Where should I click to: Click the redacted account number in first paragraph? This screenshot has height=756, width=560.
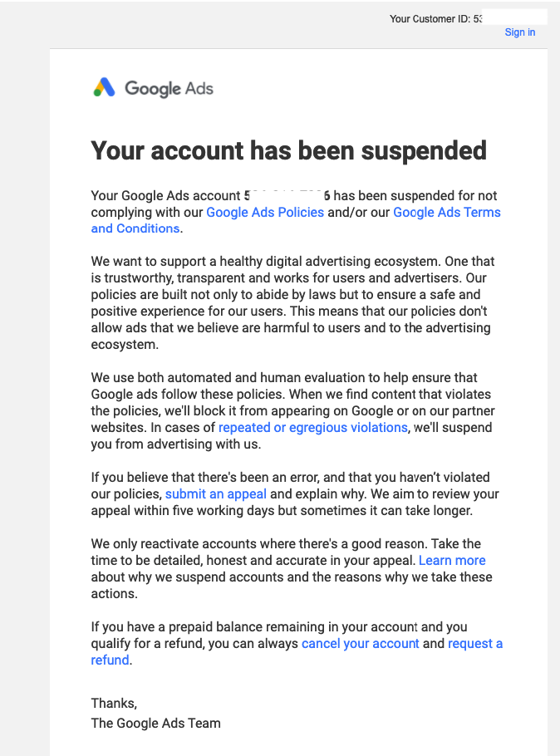tap(287, 195)
